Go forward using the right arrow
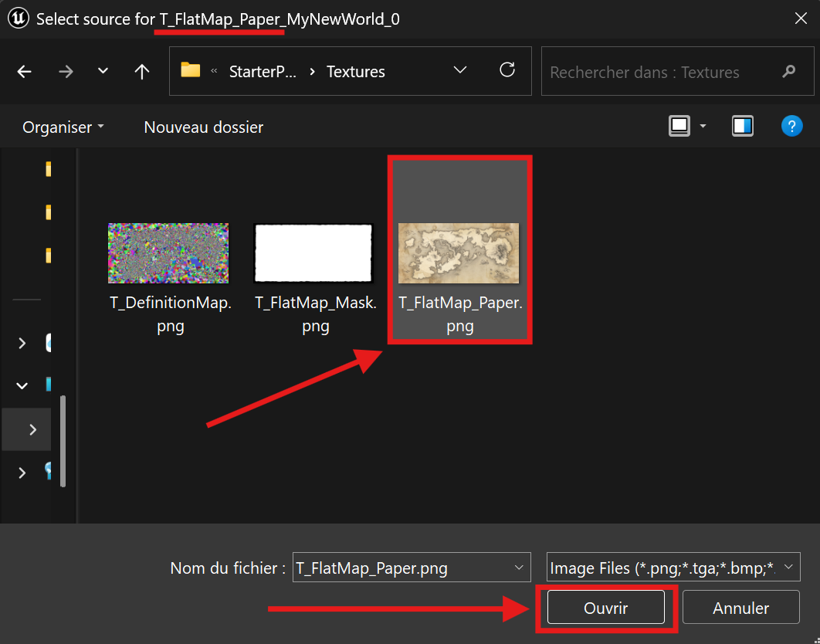 [x=66, y=72]
